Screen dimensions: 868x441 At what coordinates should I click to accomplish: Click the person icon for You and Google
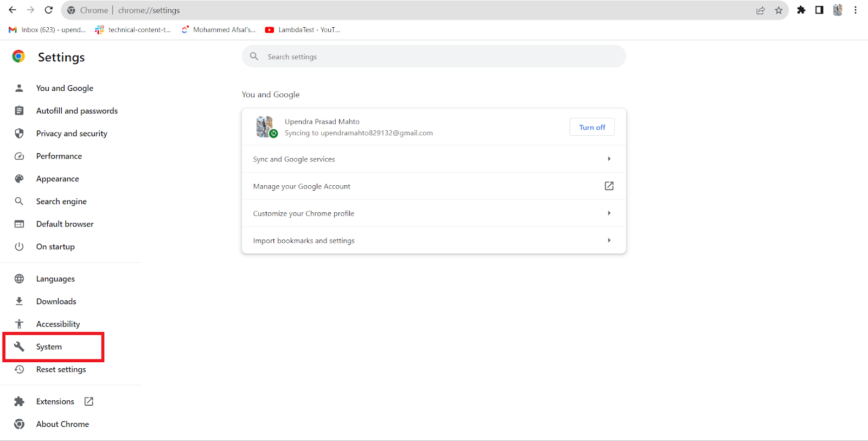pyautogui.click(x=19, y=88)
